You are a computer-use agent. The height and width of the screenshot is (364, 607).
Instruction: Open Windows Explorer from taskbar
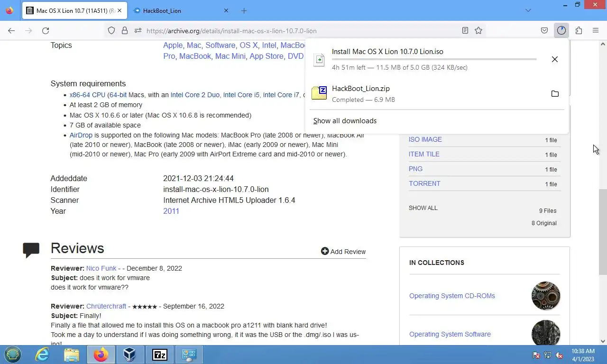click(72, 354)
